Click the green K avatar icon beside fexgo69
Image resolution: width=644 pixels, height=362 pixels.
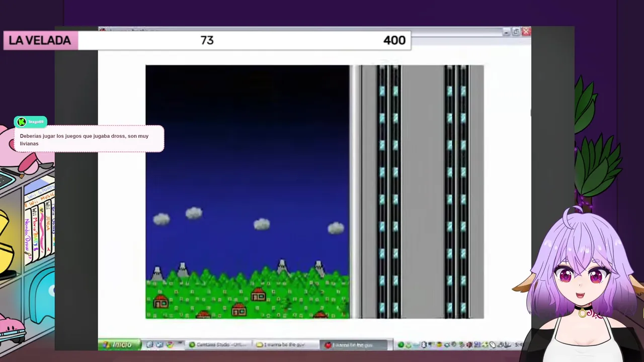tap(21, 122)
